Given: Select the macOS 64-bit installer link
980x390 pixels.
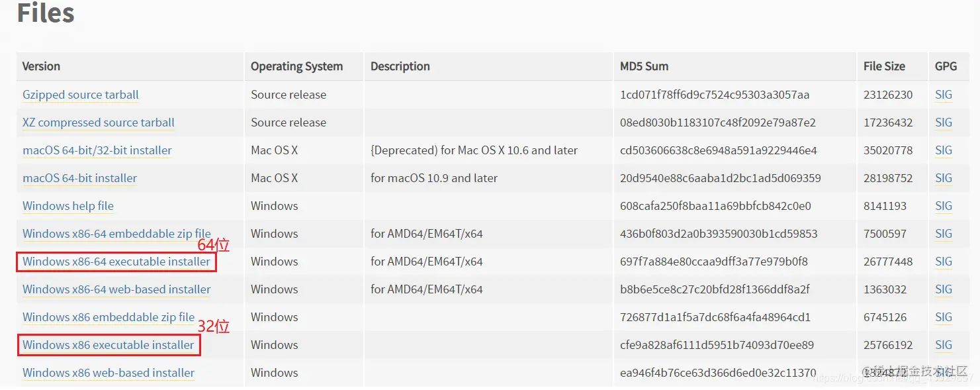Looking at the screenshot, I should pyautogui.click(x=80, y=178).
